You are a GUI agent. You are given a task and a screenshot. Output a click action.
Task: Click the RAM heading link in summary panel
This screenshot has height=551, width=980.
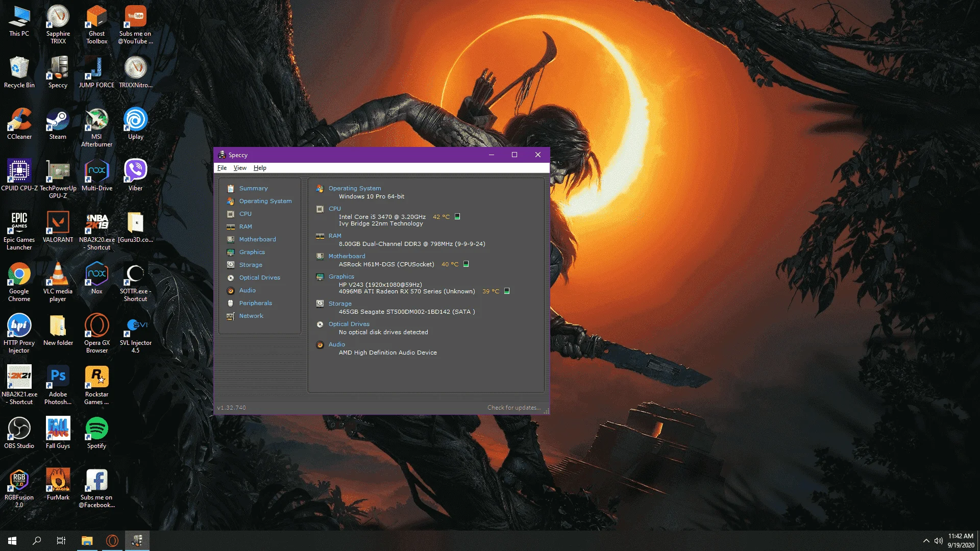(335, 236)
